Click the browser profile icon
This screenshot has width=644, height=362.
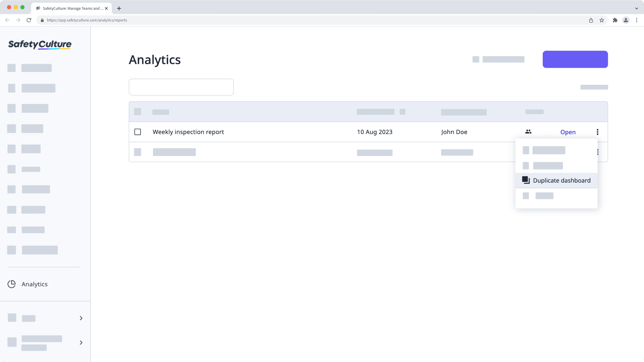[626, 20]
